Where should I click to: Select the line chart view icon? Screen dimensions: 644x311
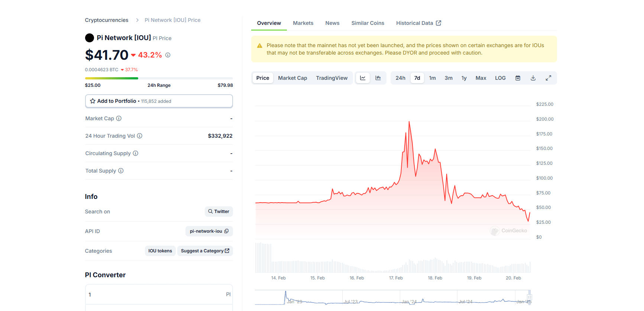(x=363, y=78)
